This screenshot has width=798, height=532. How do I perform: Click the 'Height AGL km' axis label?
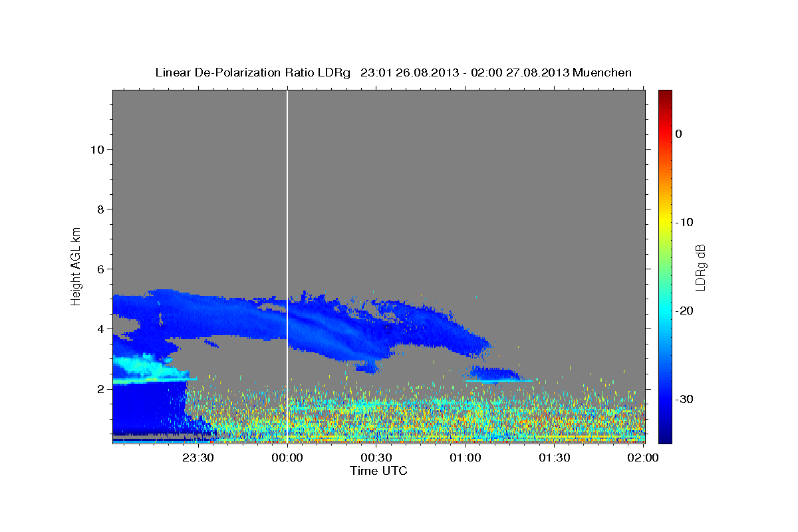click(76, 266)
